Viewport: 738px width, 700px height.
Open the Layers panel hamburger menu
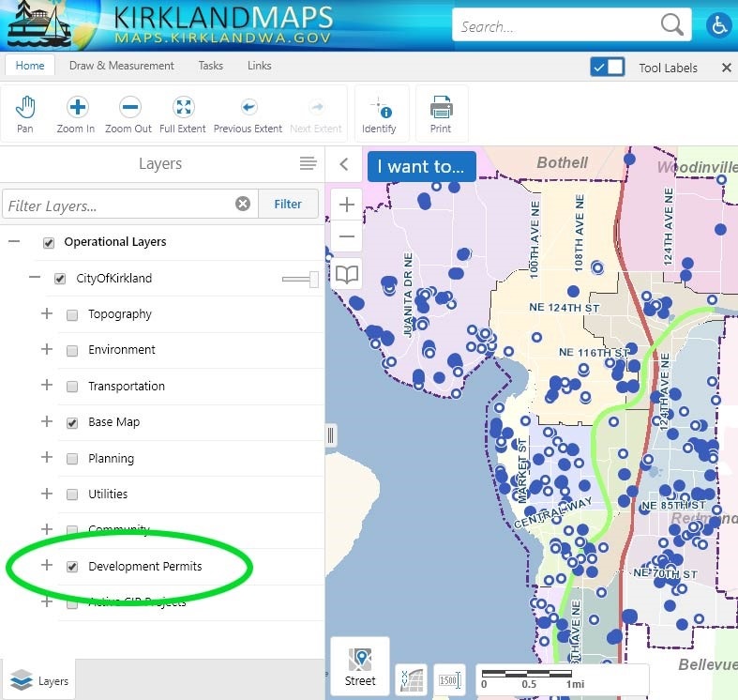309,163
